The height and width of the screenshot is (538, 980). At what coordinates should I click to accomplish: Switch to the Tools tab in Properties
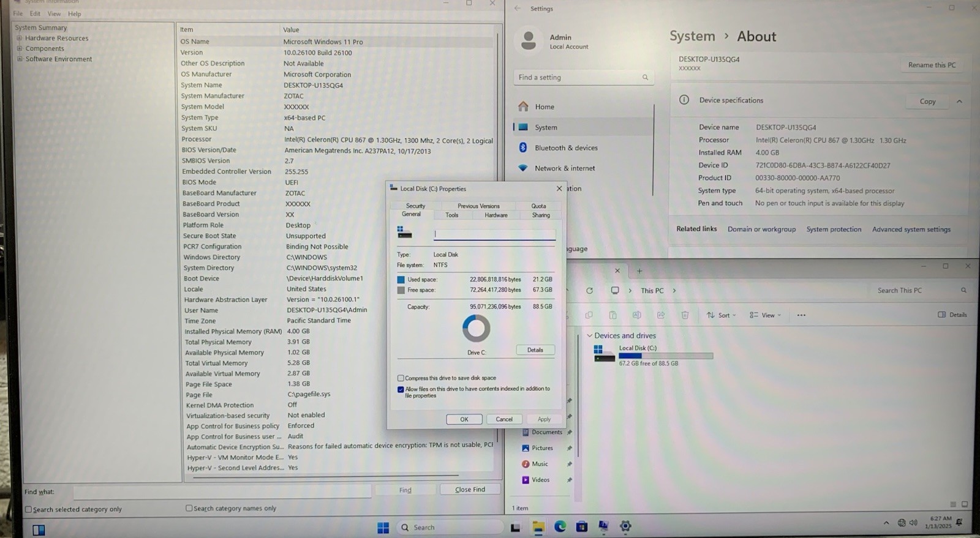pyautogui.click(x=452, y=215)
